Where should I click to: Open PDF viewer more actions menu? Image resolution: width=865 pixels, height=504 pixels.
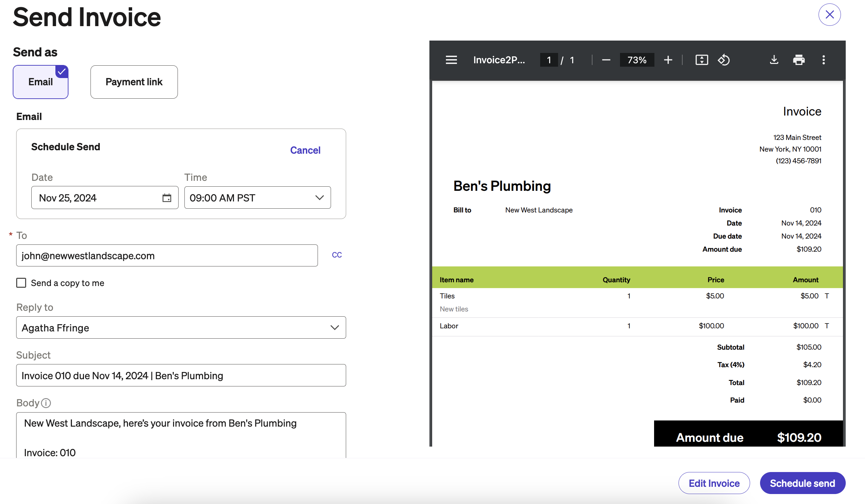[823, 60]
